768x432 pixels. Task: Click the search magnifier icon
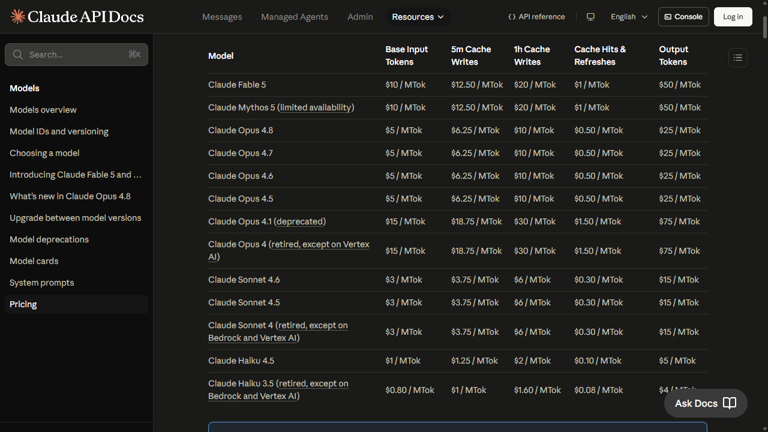point(18,54)
